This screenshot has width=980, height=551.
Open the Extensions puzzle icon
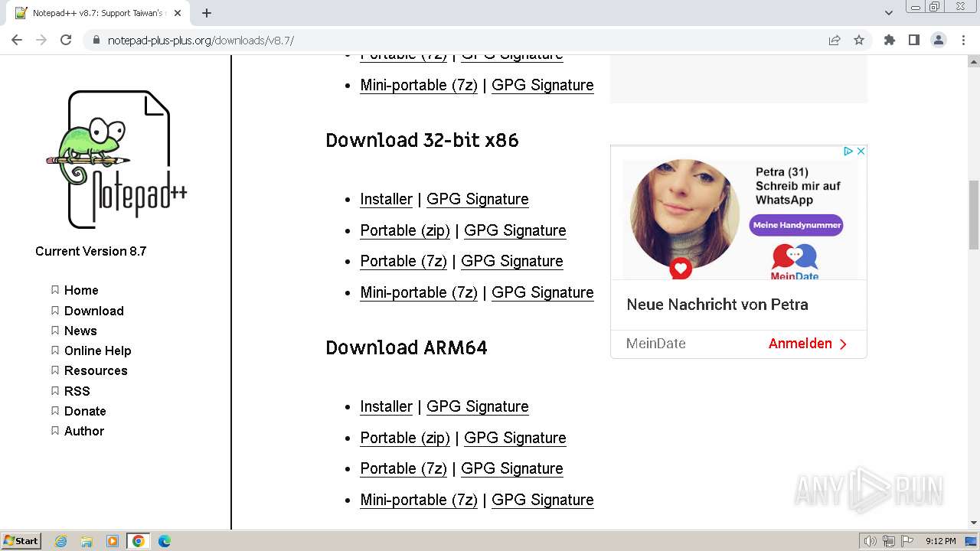coord(889,40)
